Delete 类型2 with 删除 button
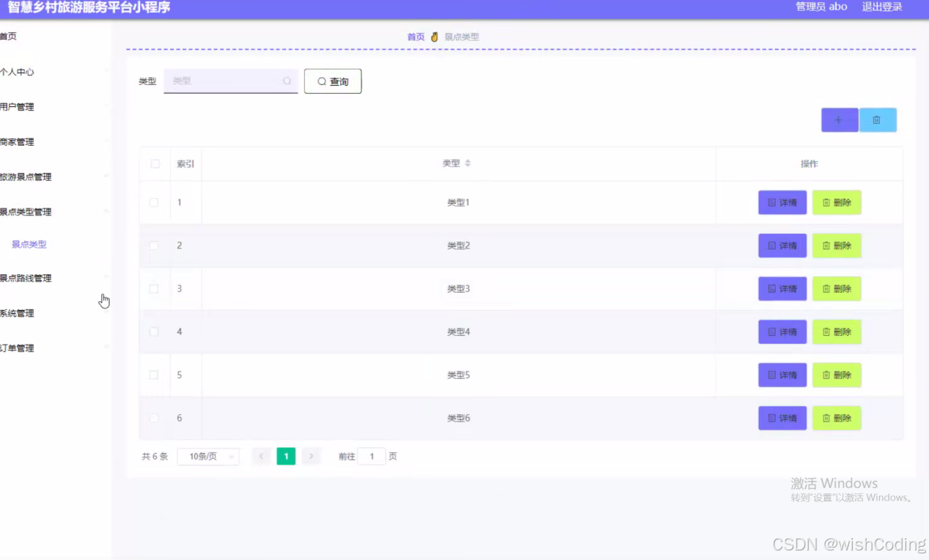Viewport: 929px width, 560px height. tap(837, 246)
